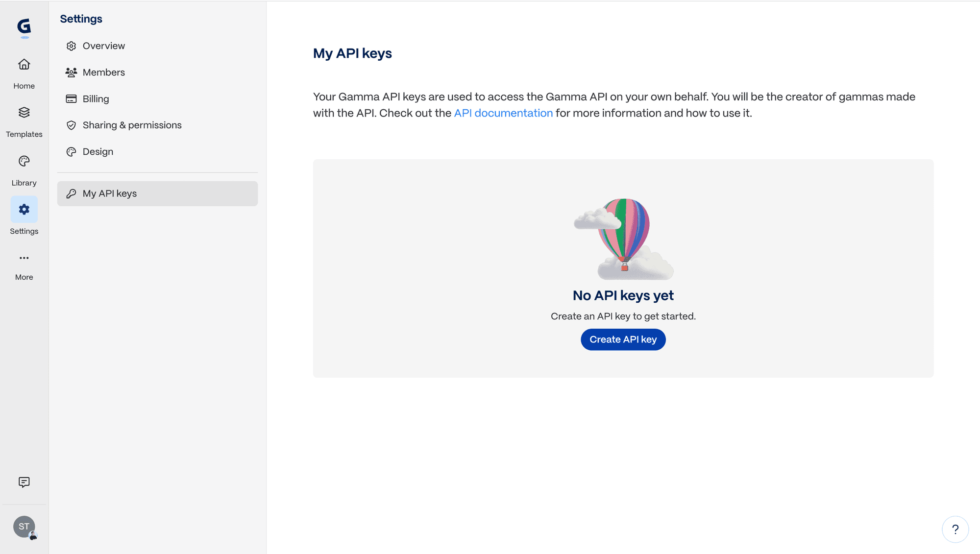Open the feedback chat icon
Screen dimensions: 980x554
pos(24,482)
